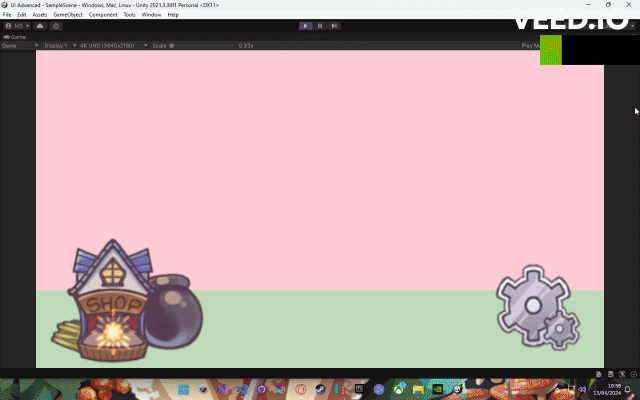Open the Display 1 dropdown
The height and width of the screenshot is (400, 640).
[60, 46]
